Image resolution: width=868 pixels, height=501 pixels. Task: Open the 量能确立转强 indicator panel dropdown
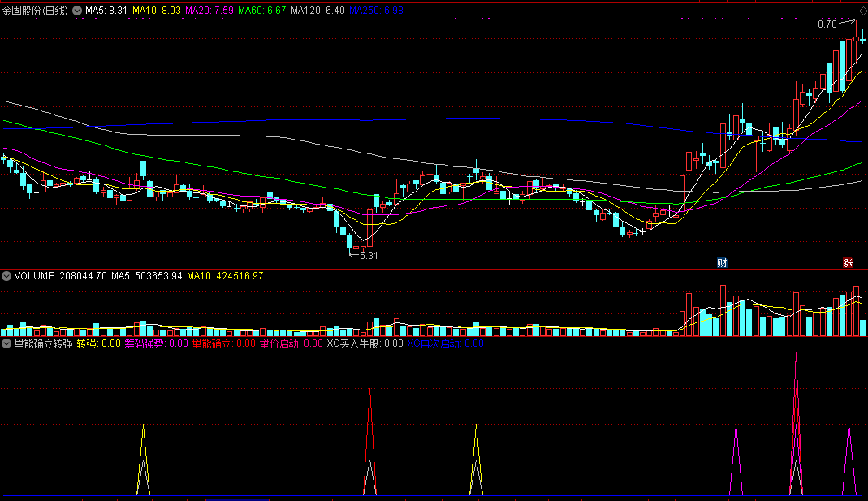pyautogui.click(x=6, y=343)
